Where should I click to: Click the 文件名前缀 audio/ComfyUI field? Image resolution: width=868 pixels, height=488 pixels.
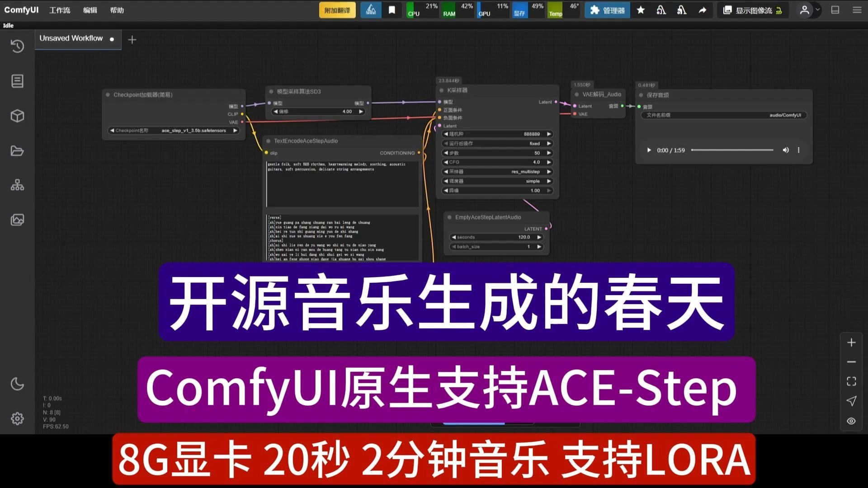[724, 115]
